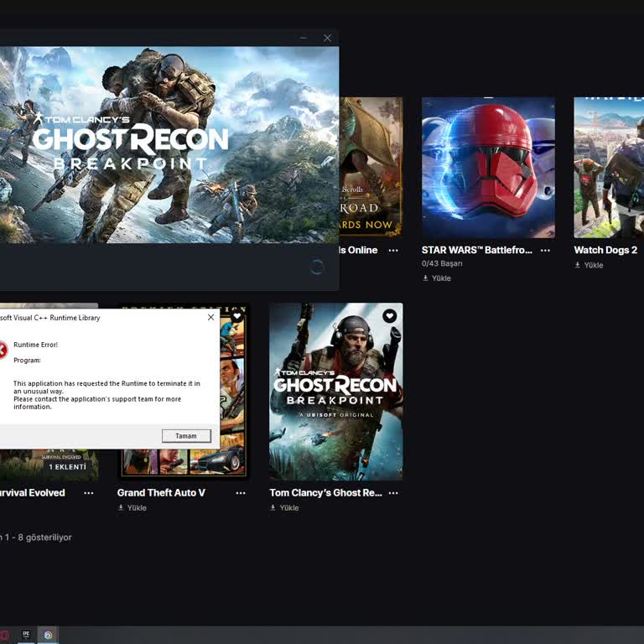Click the 'Program:' label in error dialog
The height and width of the screenshot is (644, 644).
(27, 361)
